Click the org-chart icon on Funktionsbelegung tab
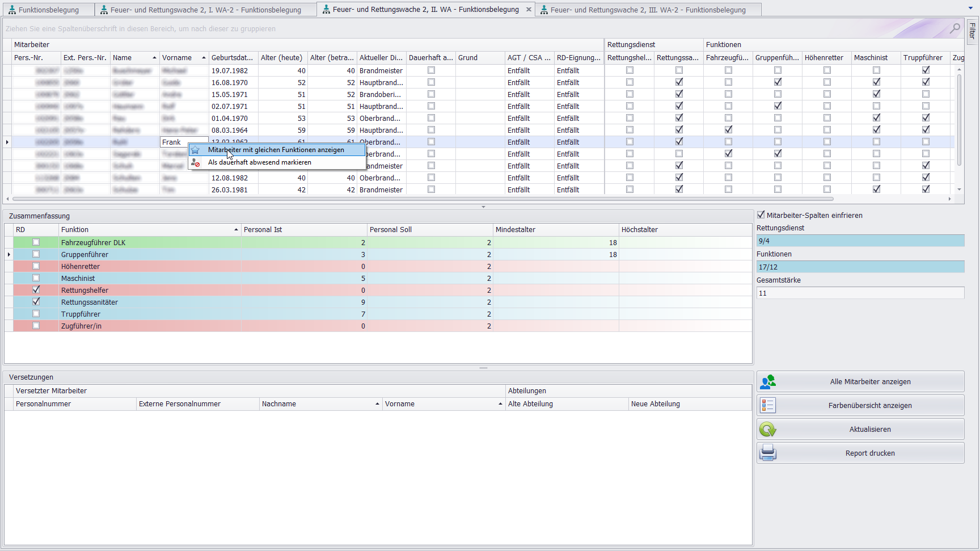 click(x=12, y=10)
